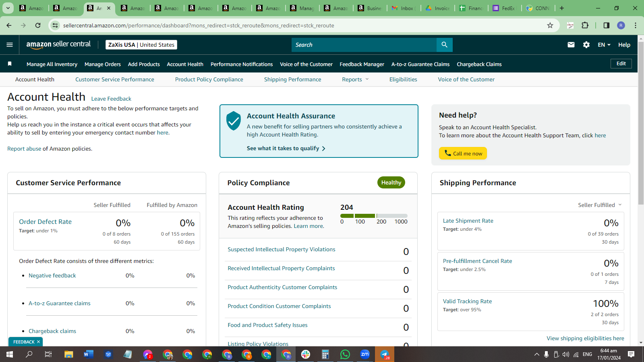
Task: Open Chargeback Claims menu item
Action: pos(479,64)
